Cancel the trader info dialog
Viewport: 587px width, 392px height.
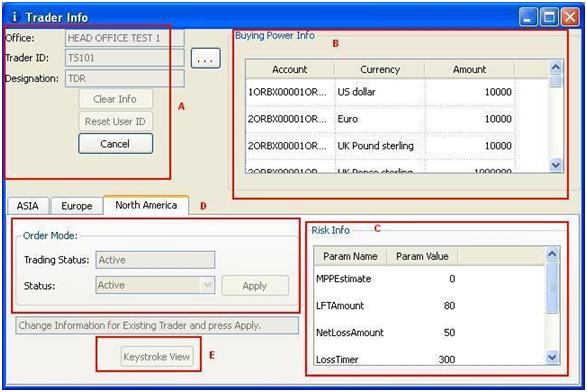(115, 144)
